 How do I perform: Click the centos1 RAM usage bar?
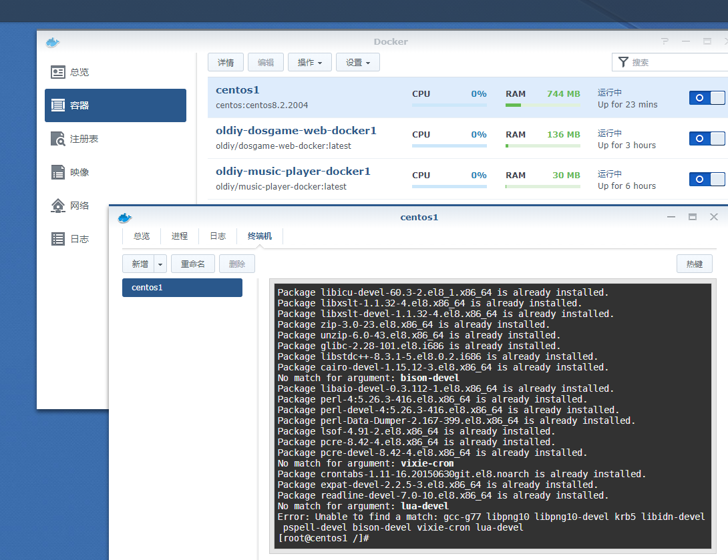[543, 105]
